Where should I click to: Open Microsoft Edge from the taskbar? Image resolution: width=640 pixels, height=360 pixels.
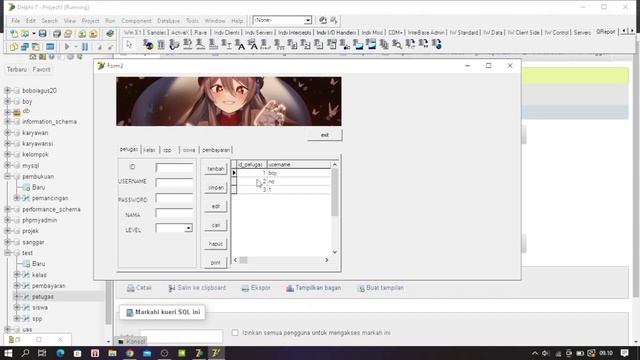[x=60, y=353]
